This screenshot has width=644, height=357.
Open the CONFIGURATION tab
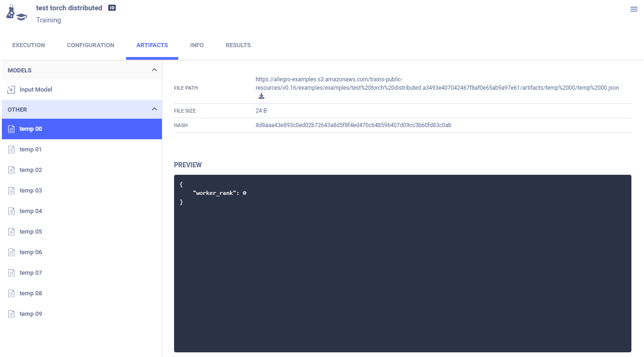tap(91, 45)
